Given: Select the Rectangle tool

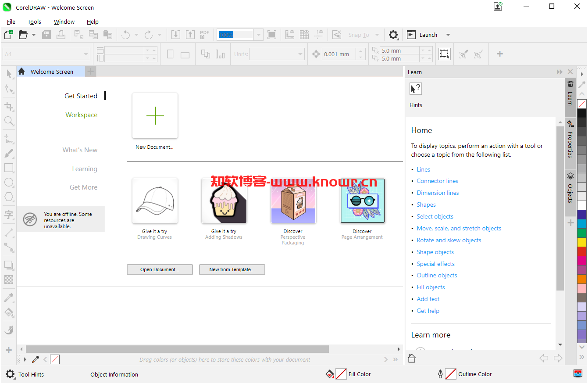Looking at the screenshot, I should (x=9, y=168).
